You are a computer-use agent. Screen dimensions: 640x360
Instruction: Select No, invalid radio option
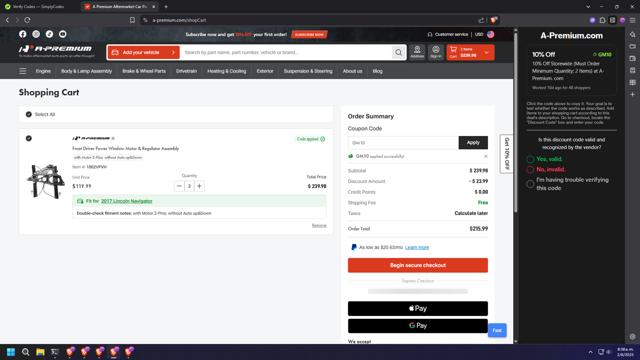point(530,169)
